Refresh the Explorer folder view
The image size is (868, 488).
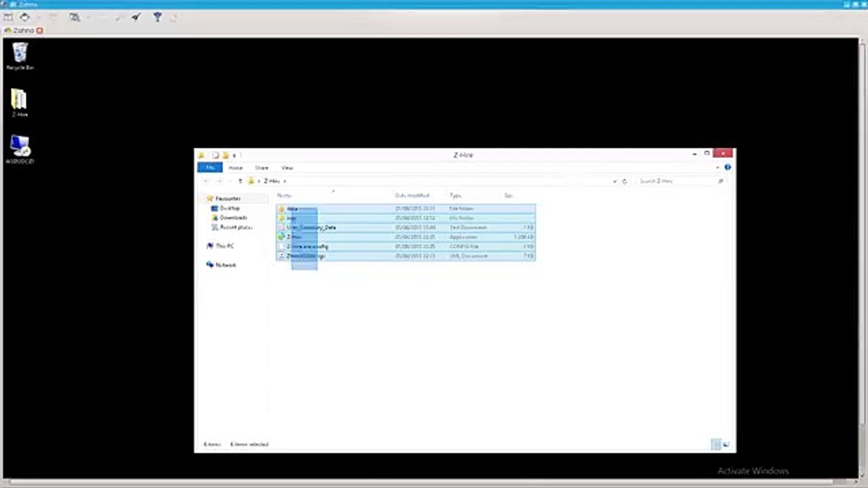(625, 181)
